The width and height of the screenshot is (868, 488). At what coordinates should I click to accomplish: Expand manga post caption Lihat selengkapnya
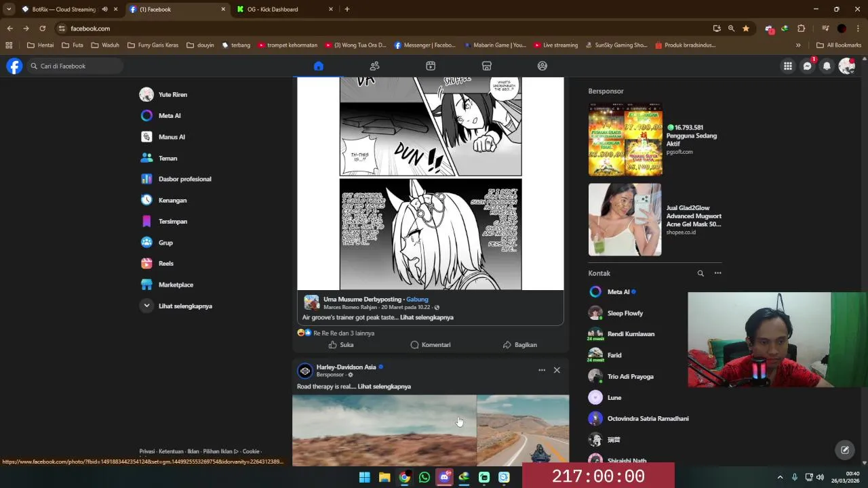tap(427, 317)
